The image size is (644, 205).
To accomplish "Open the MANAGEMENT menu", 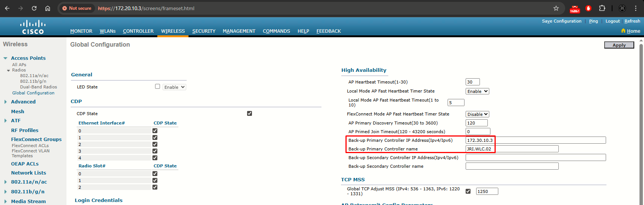I will [x=239, y=31].
